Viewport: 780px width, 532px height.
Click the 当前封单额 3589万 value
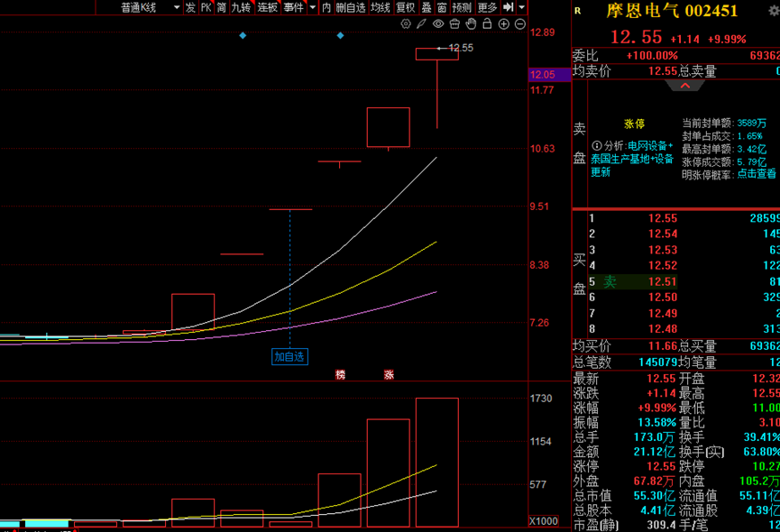752,123
